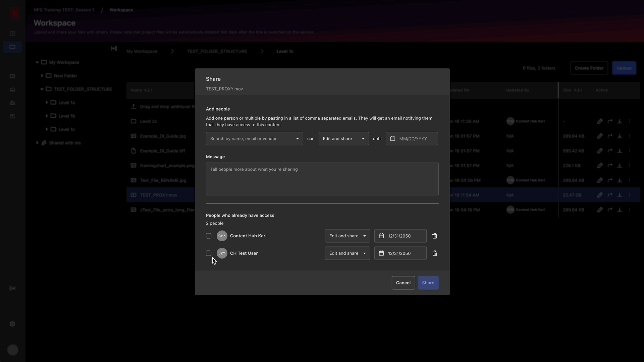Click the calendar icon next to MM/DD/YYYY
Image resolution: width=644 pixels, height=362 pixels.
(392, 138)
